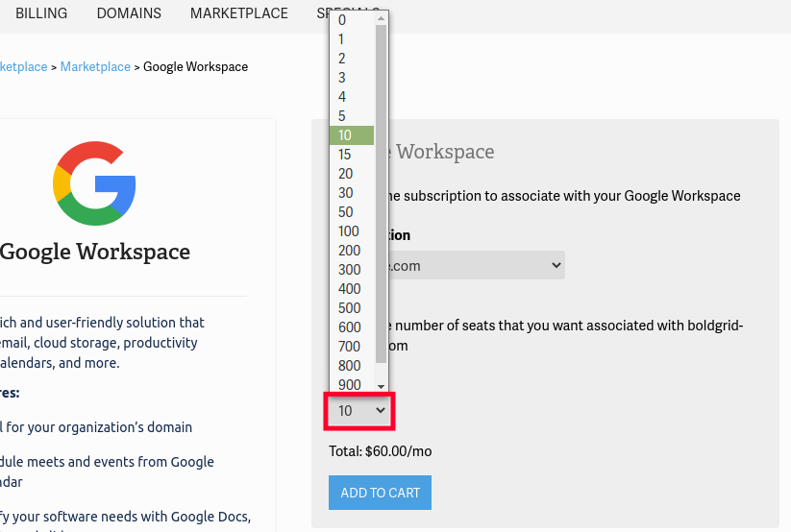791x532 pixels.
Task: Click the seats dropdown showing 10
Action: (x=359, y=411)
